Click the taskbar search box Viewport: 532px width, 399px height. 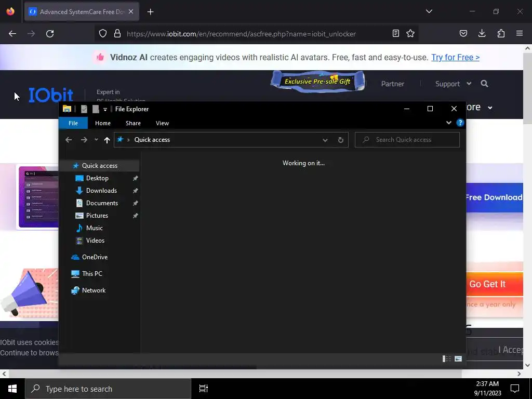coord(108,389)
